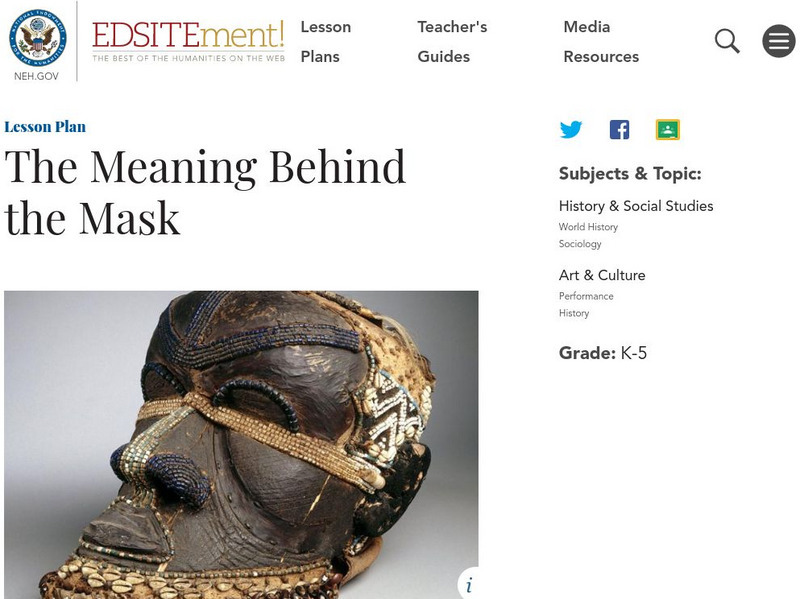Follow the World History topic link
The image size is (800, 599).
coord(588,227)
